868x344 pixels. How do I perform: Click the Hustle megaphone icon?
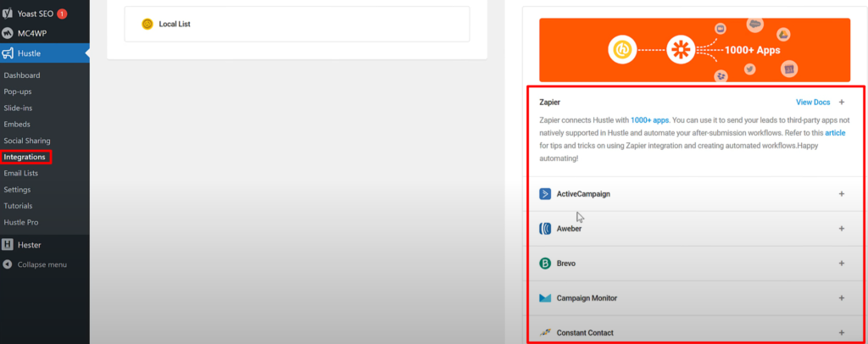click(x=8, y=53)
